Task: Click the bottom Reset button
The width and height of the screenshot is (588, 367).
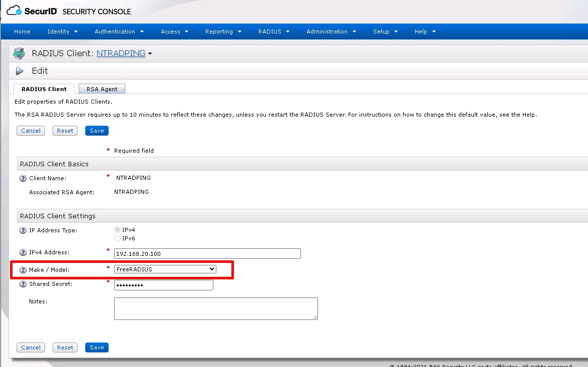Action: coord(65,347)
